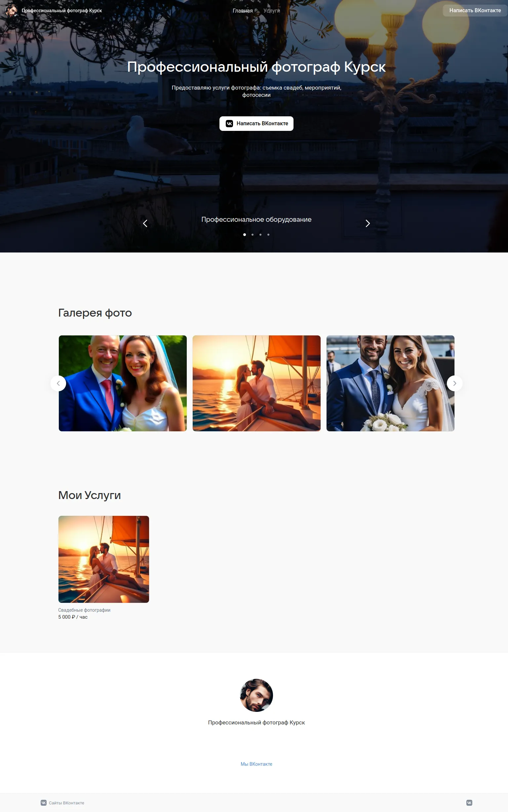This screenshot has width=508, height=812.
Task: Open the older couple wedding gallery photo
Action: 123,383
